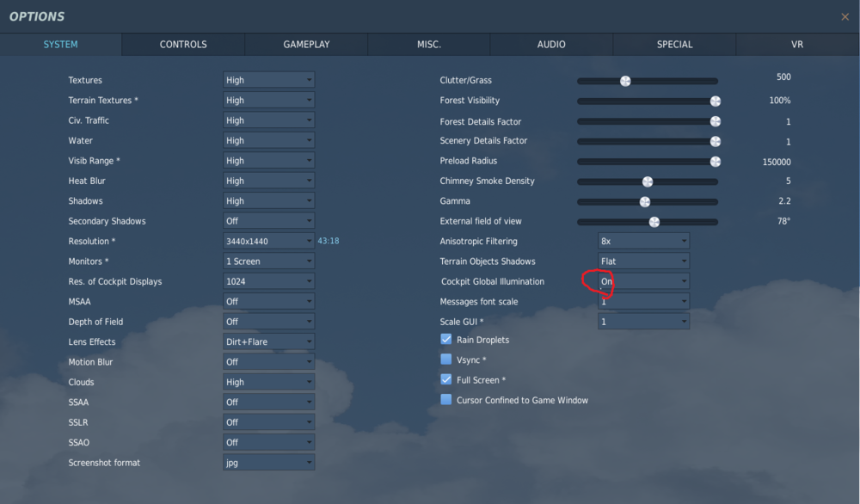The height and width of the screenshot is (504, 860).
Task: Open the Cockpit Global Illumination dropdown
Action: (643, 281)
